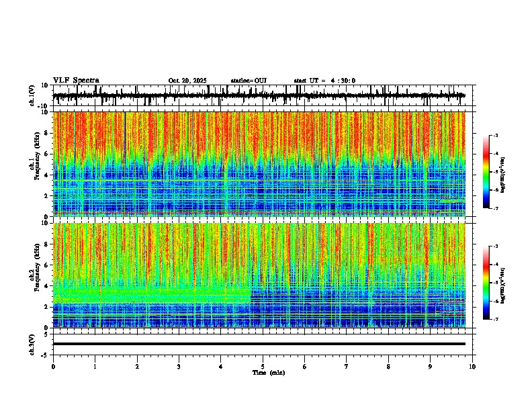Click the "2" tick on the time axis
The image size is (532, 411).
click(x=137, y=367)
